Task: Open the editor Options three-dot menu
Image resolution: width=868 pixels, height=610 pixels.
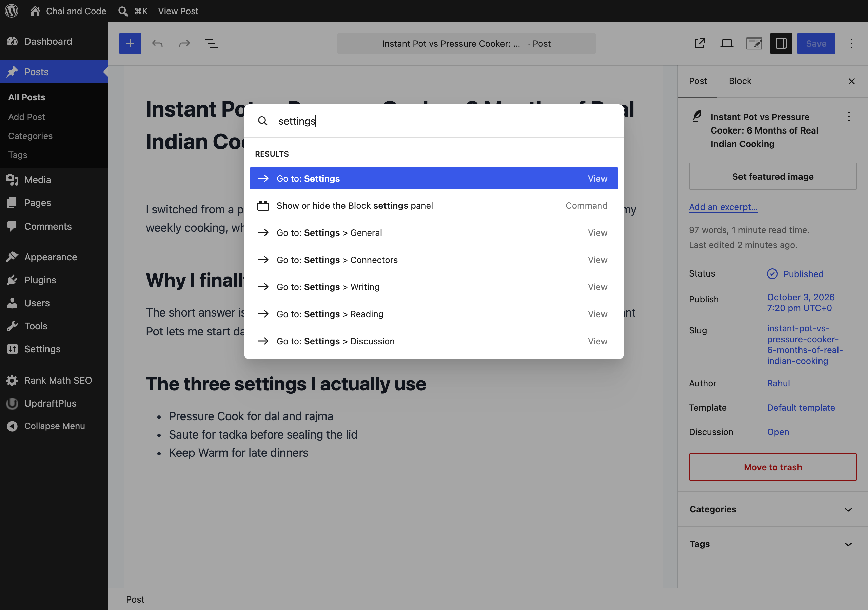Action: click(851, 43)
